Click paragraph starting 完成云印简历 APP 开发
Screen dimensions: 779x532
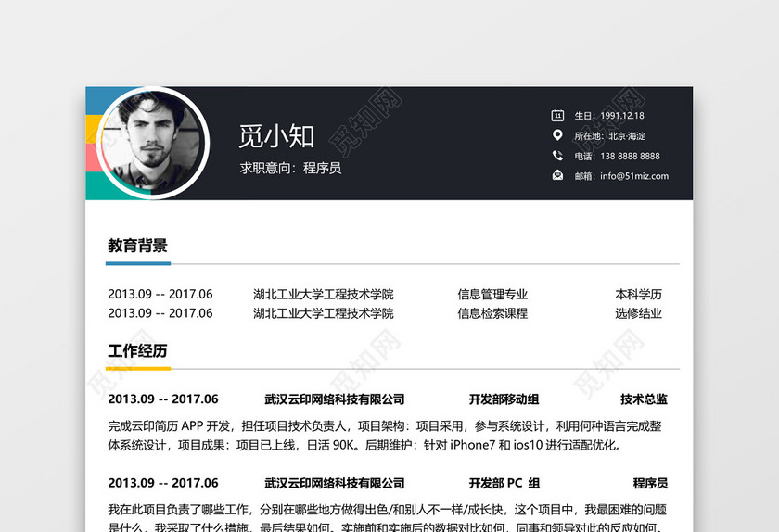click(385, 436)
